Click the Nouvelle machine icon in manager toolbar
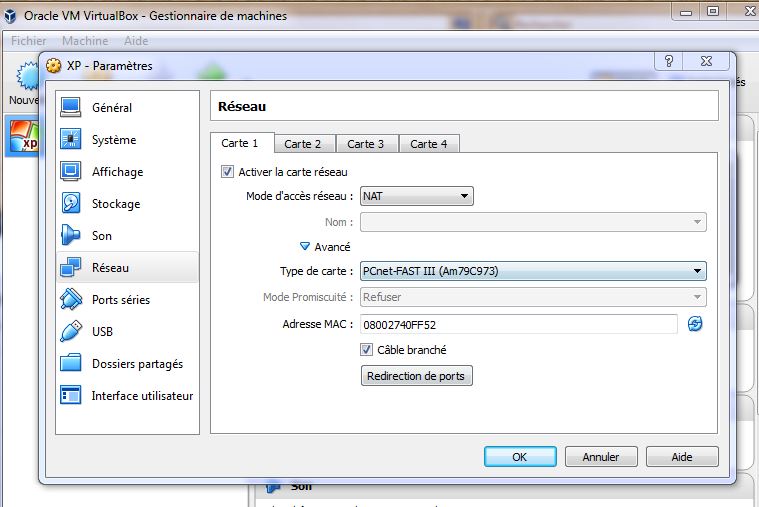 click(27, 77)
